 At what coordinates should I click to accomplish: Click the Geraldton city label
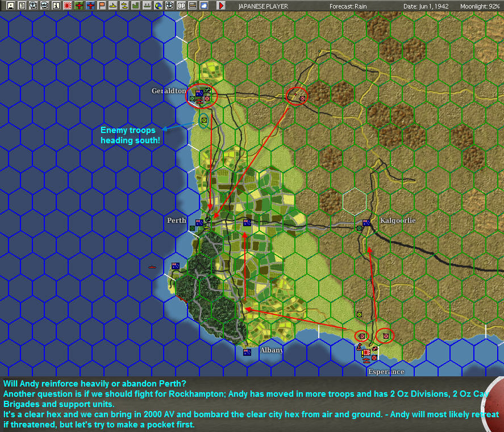(169, 91)
